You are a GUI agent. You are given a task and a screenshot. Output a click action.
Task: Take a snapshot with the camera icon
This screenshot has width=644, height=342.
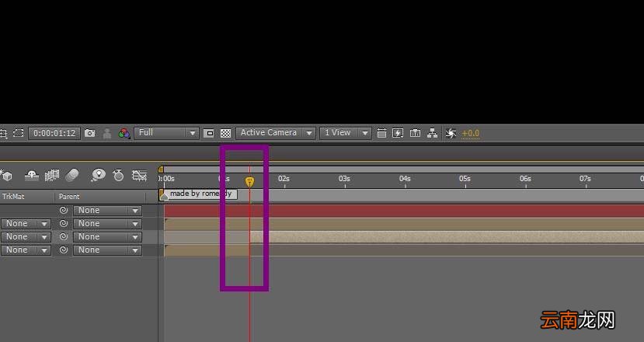coord(89,133)
